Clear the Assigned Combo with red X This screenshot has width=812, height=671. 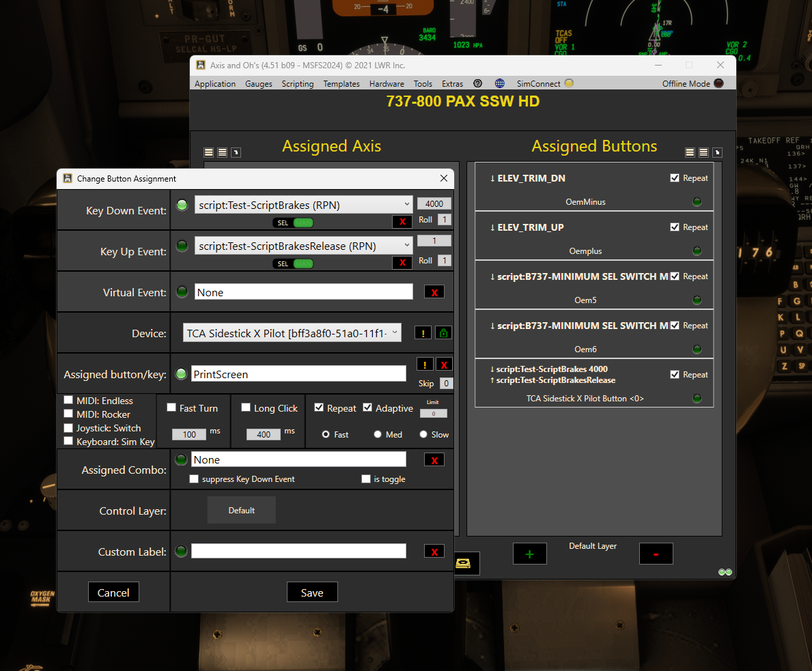click(434, 460)
